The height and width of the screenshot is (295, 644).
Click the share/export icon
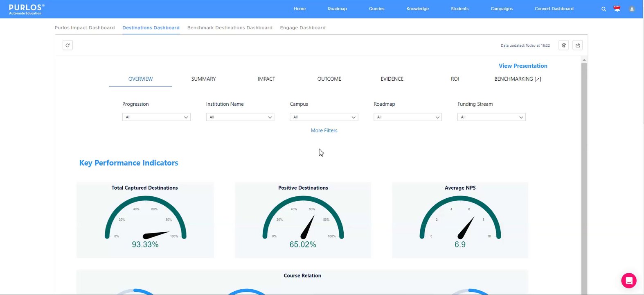578,45
